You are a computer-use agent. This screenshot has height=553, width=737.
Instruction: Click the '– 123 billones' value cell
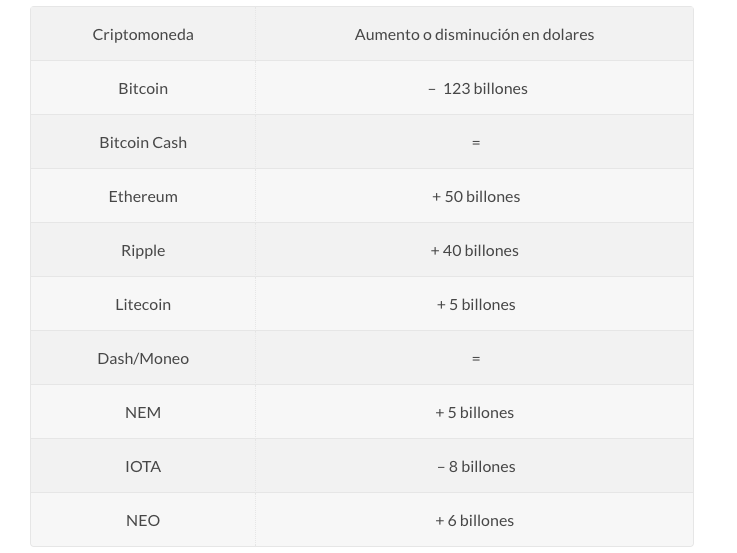(x=478, y=88)
